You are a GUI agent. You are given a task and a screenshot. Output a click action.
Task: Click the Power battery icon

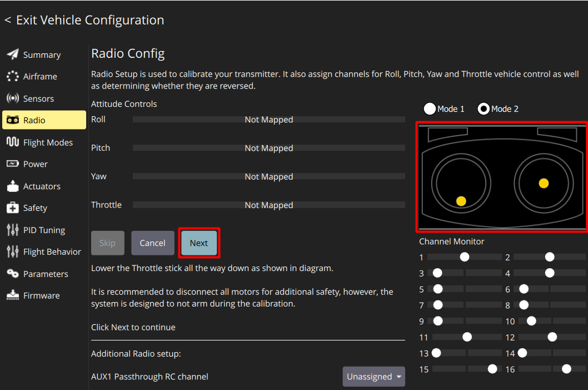point(12,164)
